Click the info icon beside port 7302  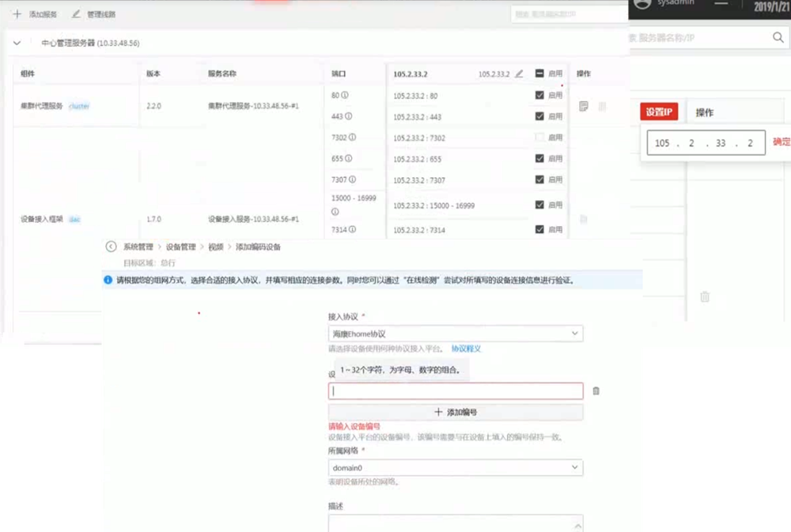pyautogui.click(x=353, y=138)
